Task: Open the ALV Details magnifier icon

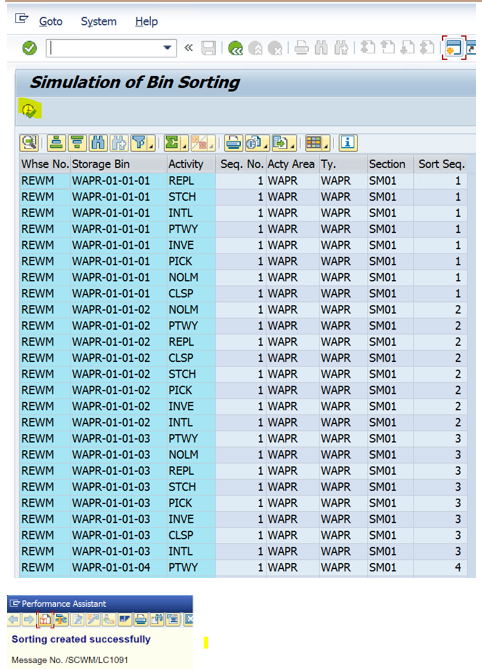Action: pos(29,143)
